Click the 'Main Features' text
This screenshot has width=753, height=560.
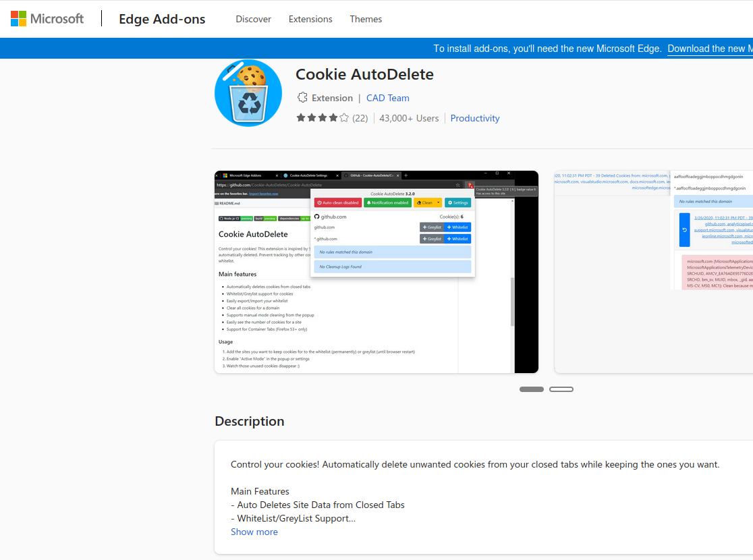coord(260,491)
